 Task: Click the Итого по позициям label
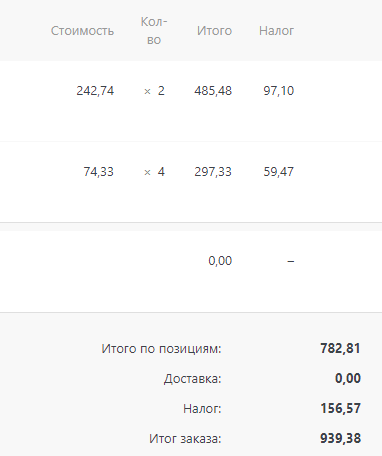[x=161, y=349]
